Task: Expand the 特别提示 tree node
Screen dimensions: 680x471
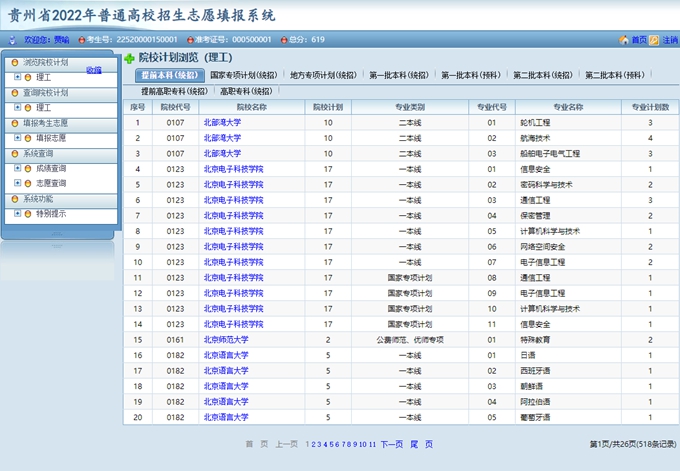Action: click(17, 213)
